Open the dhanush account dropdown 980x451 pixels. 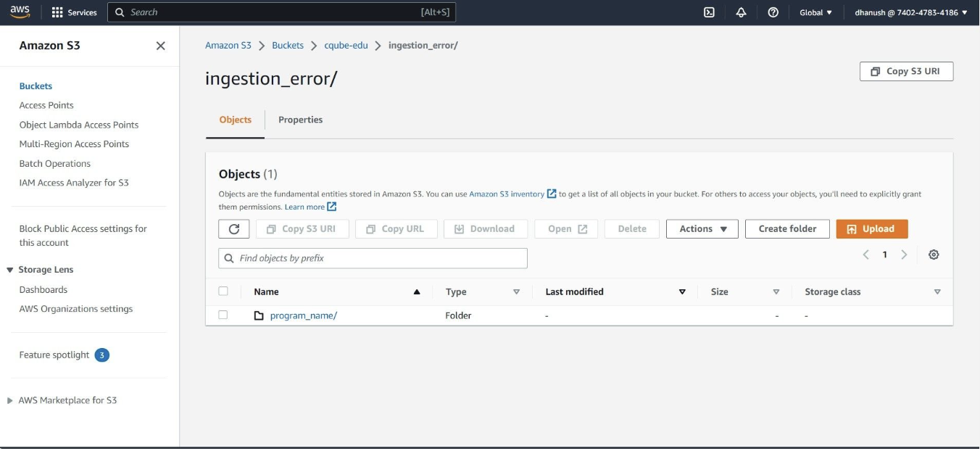(910, 12)
